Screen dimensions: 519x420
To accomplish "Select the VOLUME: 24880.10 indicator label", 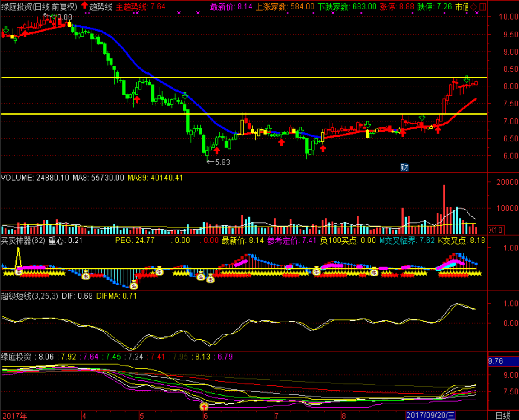I will tap(35, 178).
